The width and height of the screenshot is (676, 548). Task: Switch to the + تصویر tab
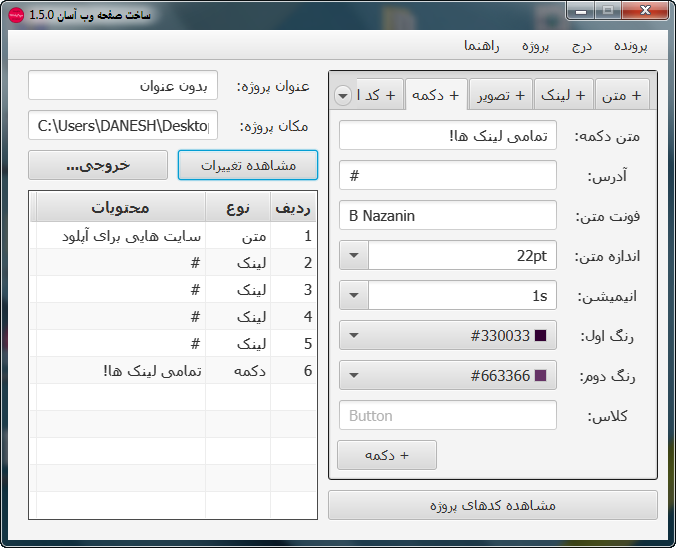[x=501, y=95]
